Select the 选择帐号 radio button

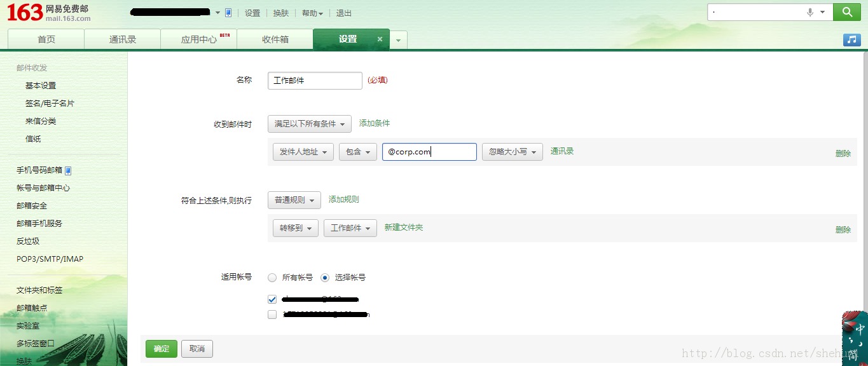tap(325, 278)
